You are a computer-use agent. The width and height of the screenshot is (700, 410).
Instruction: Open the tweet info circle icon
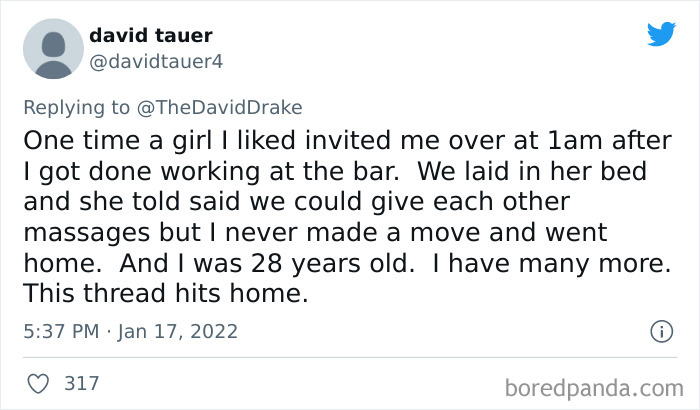pyautogui.click(x=660, y=331)
